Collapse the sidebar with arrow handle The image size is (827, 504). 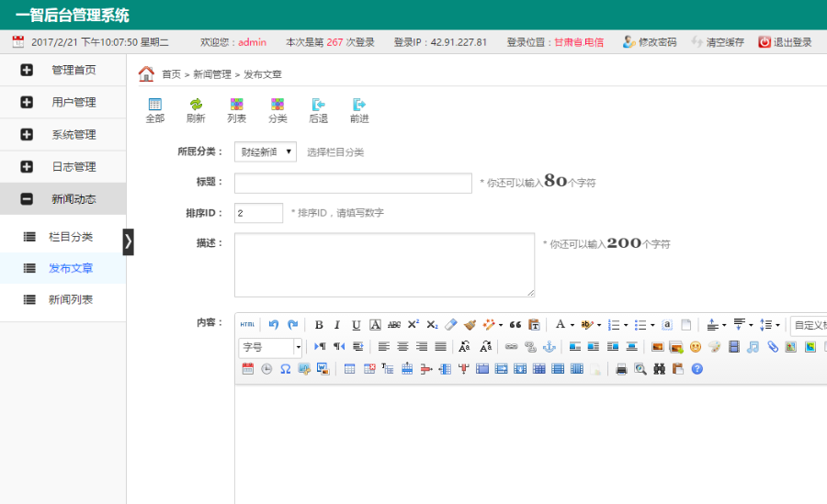coord(128,242)
